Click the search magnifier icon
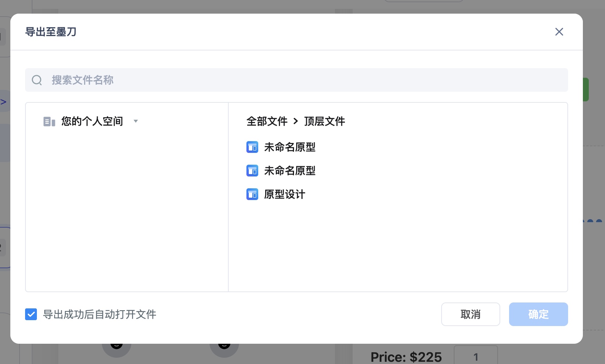 coord(37,80)
